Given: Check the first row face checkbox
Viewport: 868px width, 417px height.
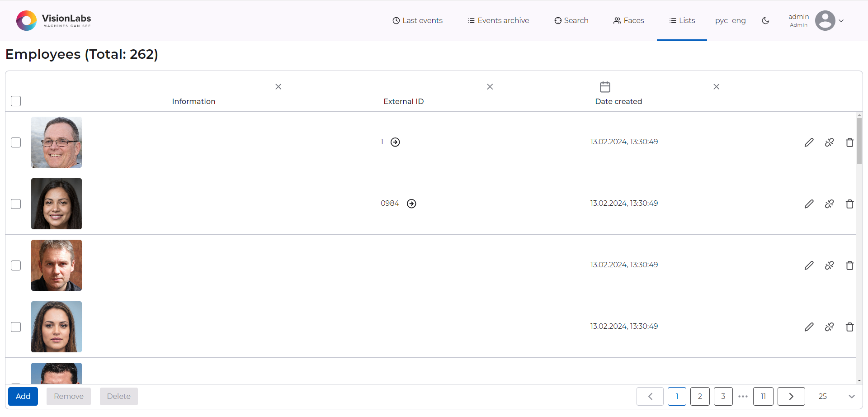Looking at the screenshot, I should tap(16, 142).
